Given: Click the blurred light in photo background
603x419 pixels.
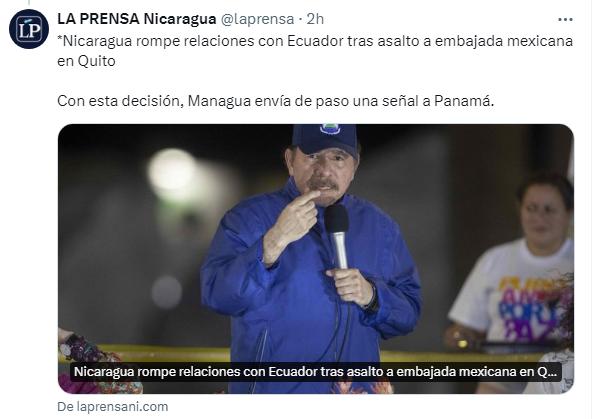Looking at the screenshot, I should coord(172,174).
